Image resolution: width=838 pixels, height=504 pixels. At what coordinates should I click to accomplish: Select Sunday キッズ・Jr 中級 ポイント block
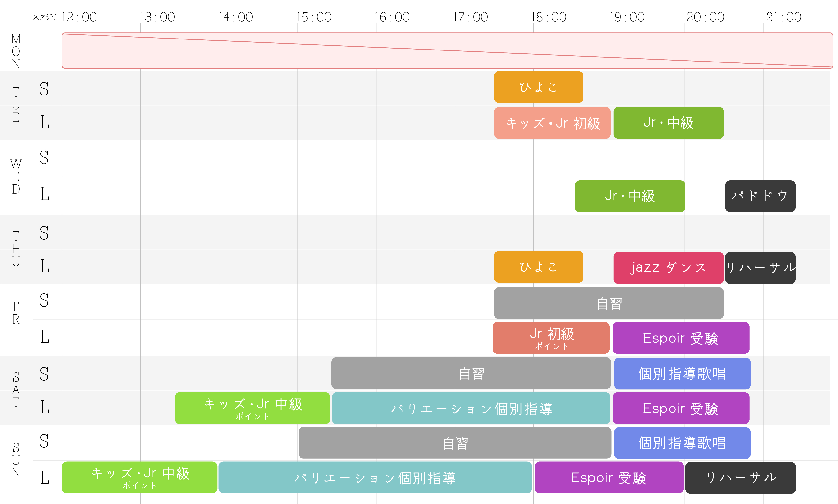point(140,477)
